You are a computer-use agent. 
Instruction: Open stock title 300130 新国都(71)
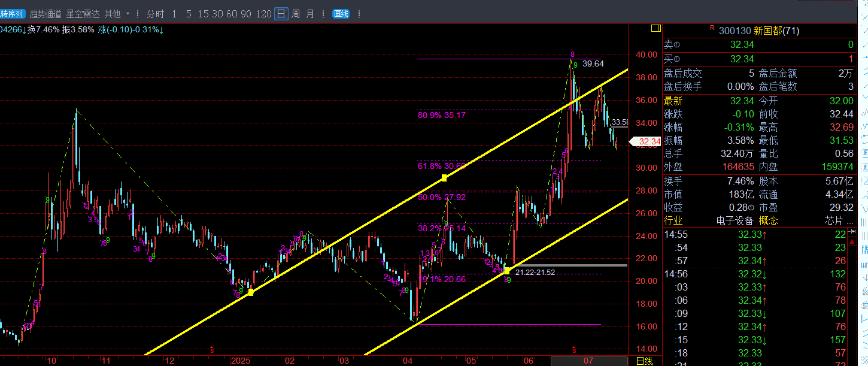(759, 31)
